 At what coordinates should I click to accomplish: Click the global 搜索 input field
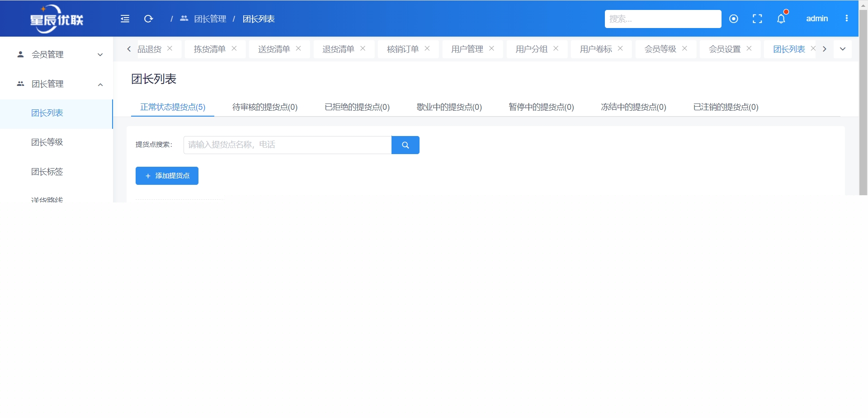[x=663, y=19]
